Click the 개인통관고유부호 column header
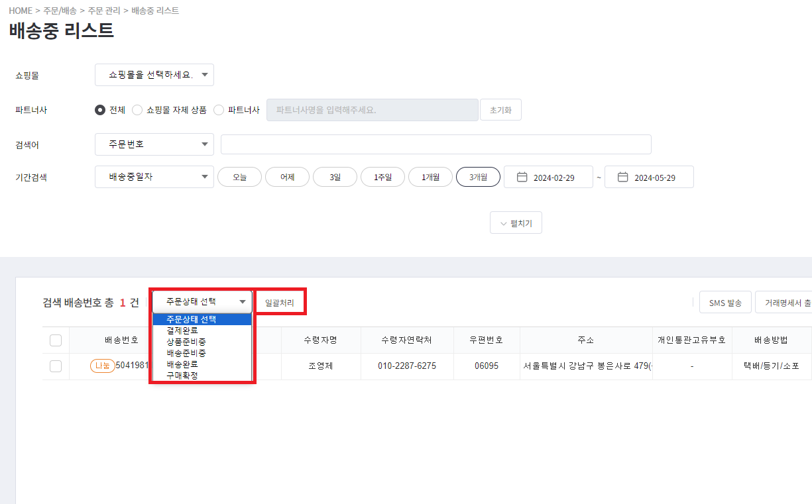Screen dimensions: 812x504 pos(691,340)
